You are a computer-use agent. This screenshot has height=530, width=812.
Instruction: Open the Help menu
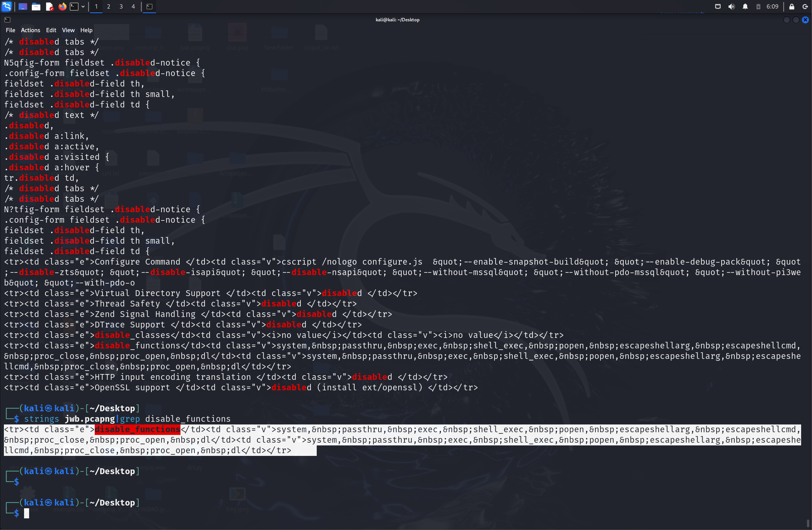point(86,30)
